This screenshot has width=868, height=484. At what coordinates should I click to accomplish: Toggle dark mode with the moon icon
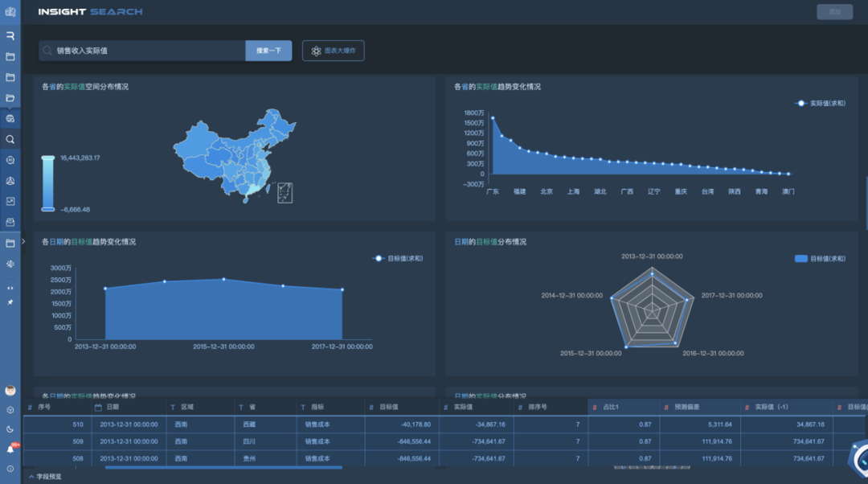10,429
